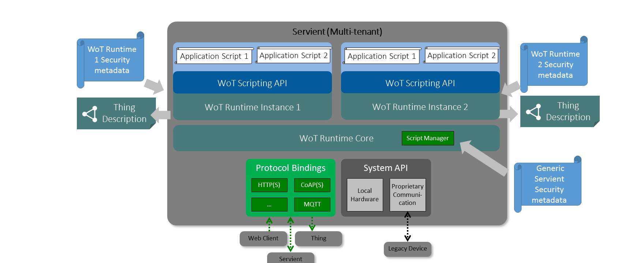Open the WoT Runtime 1 Security metadata scroll
644x263 pixels.
click(x=112, y=60)
